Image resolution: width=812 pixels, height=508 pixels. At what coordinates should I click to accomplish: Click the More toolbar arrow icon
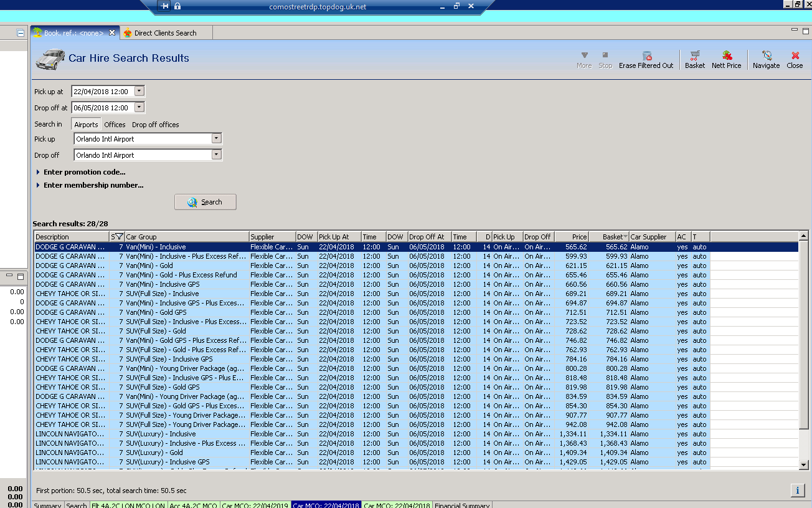pyautogui.click(x=584, y=55)
